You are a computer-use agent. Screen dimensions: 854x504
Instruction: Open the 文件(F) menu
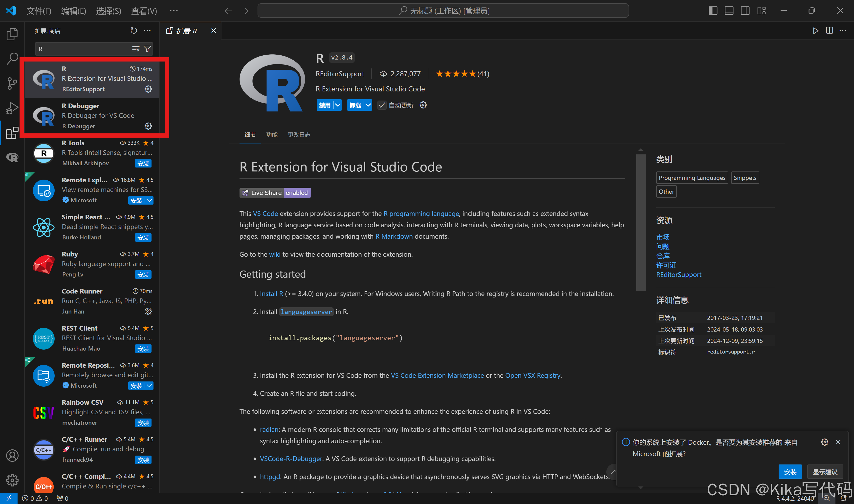coord(39,11)
